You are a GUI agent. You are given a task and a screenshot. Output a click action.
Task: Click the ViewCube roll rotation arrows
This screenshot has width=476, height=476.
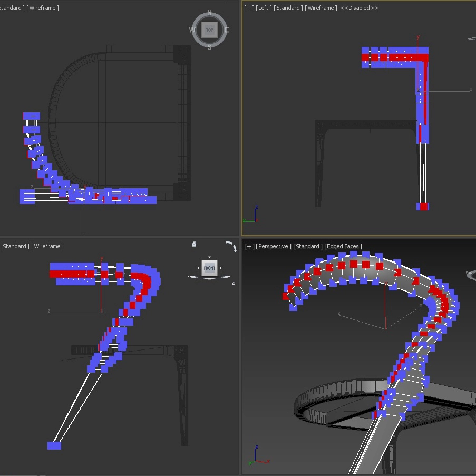tap(231, 246)
